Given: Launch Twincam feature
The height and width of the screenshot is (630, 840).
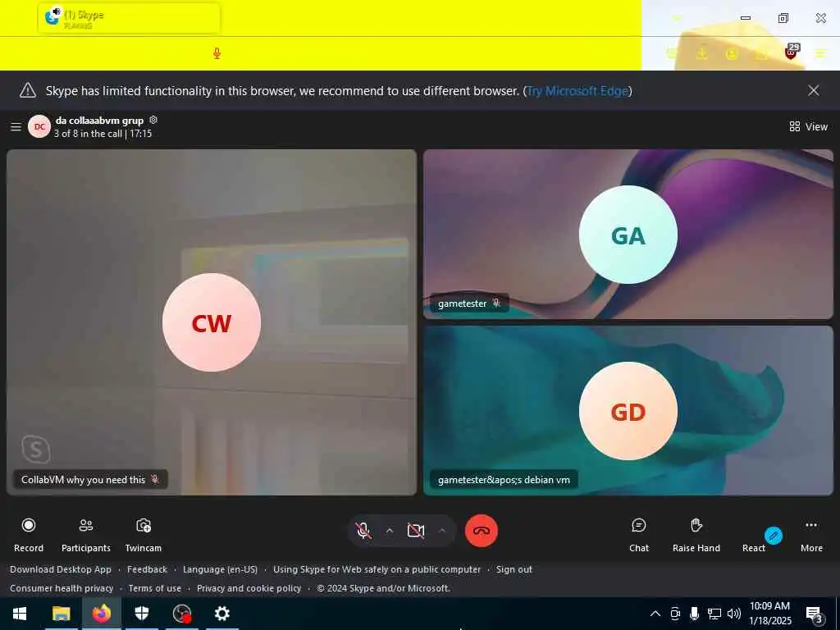Looking at the screenshot, I should tap(143, 535).
